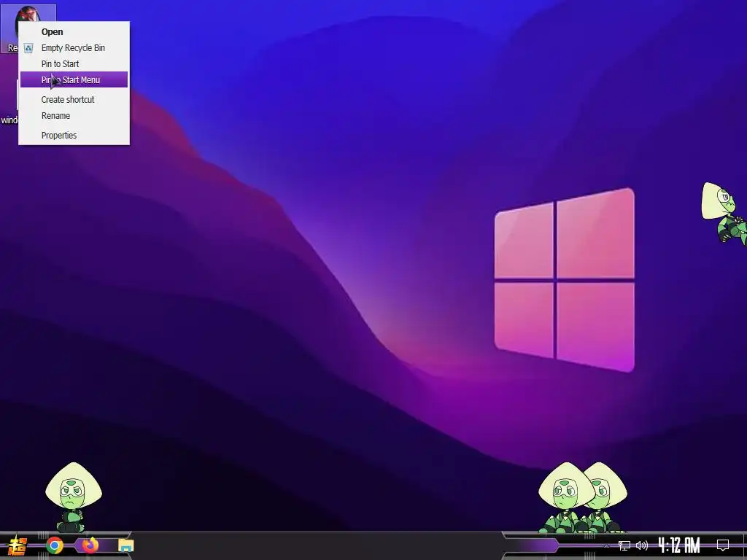Screen dimensions: 747x560
Task: Open the notification center icon
Action: point(723,545)
